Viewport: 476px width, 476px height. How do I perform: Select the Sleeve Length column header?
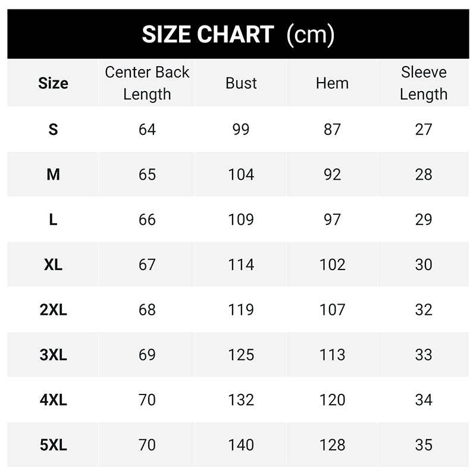click(424, 83)
